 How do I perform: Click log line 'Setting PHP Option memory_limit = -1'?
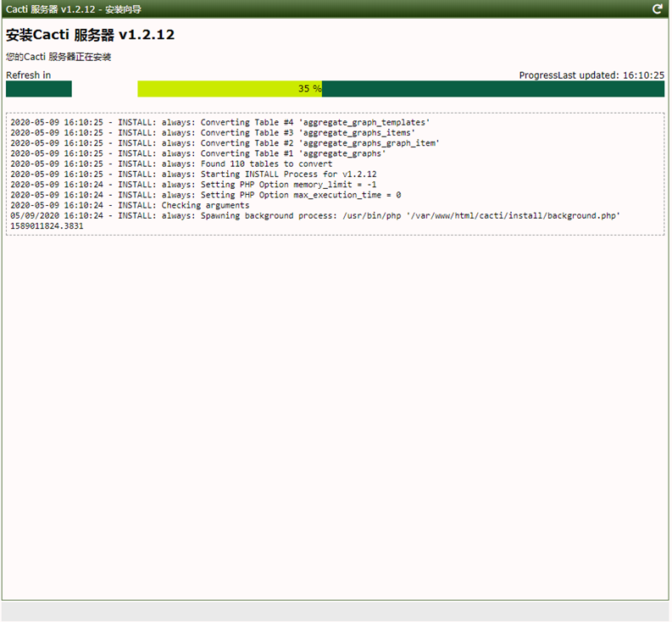pyautogui.click(x=194, y=185)
